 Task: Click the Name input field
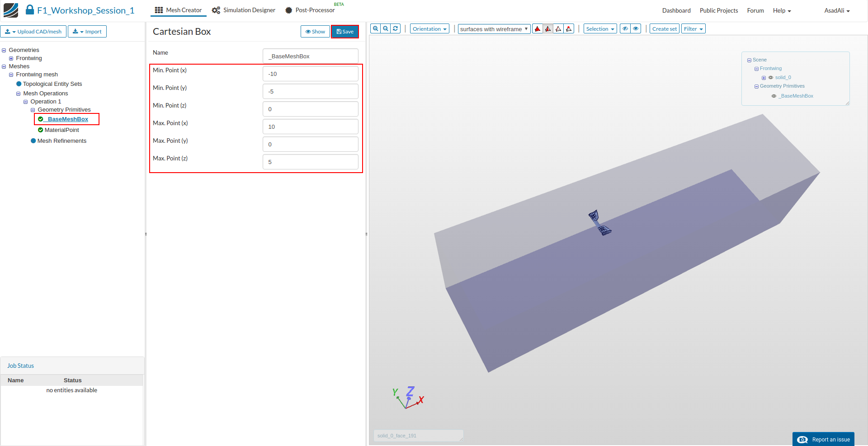click(x=311, y=56)
